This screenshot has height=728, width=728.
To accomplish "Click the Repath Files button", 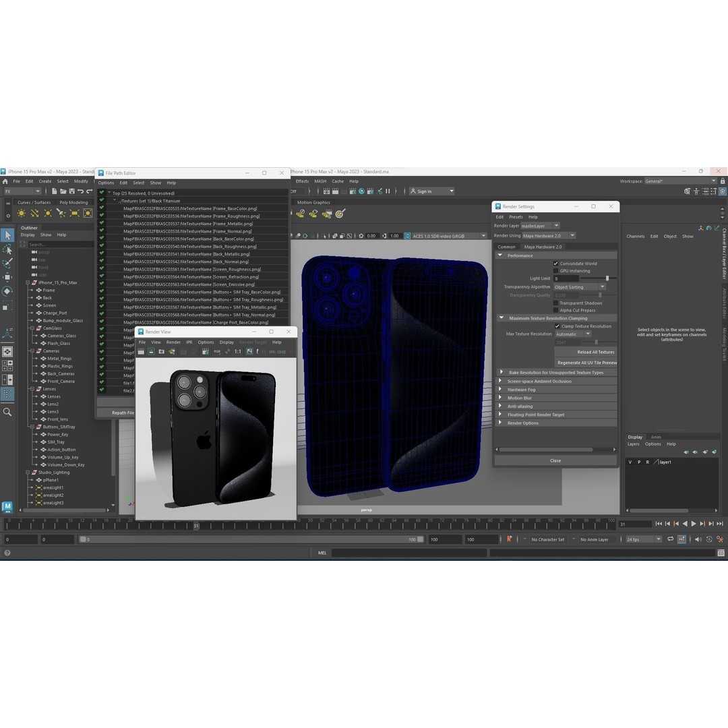I will [116, 413].
